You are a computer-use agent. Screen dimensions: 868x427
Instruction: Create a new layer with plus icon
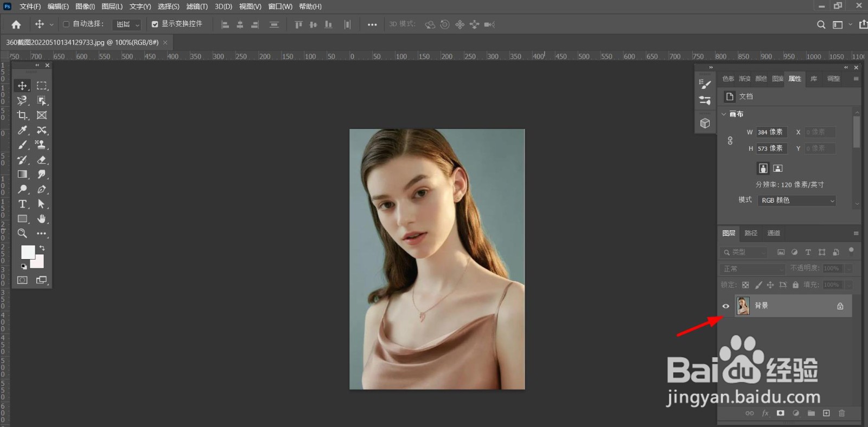[826, 413]
